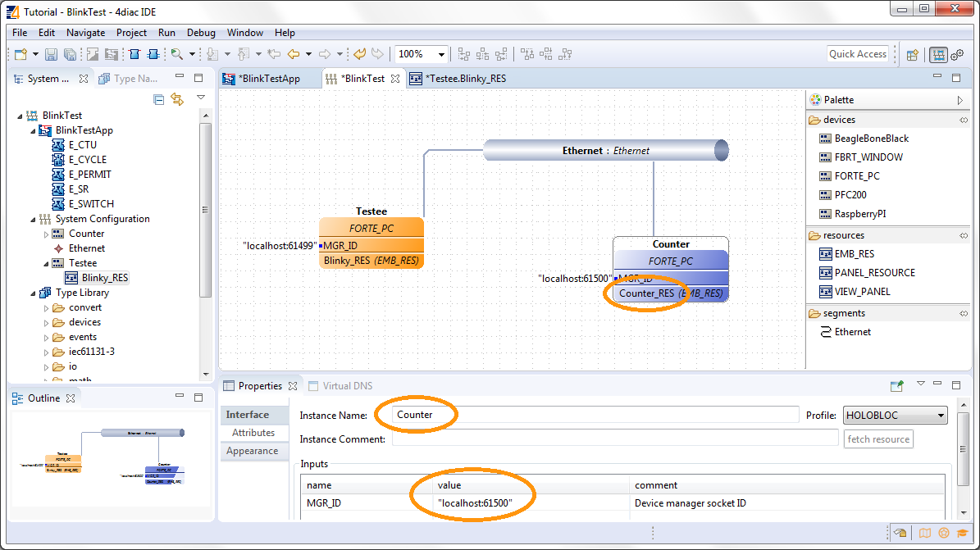Select Blinky_RES in the system tree
Image resolution: width=980 pixels, height=550 pixels.
pos(104,278)
